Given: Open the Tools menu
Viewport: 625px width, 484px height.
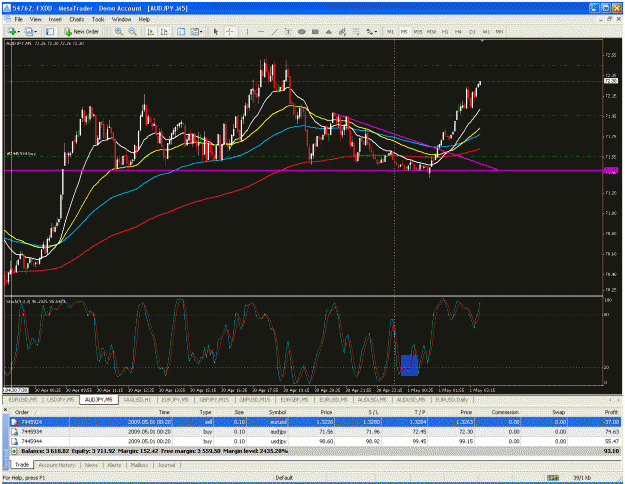Looking at the screenshot, I should pyautogui.click(x=98, y=19).
